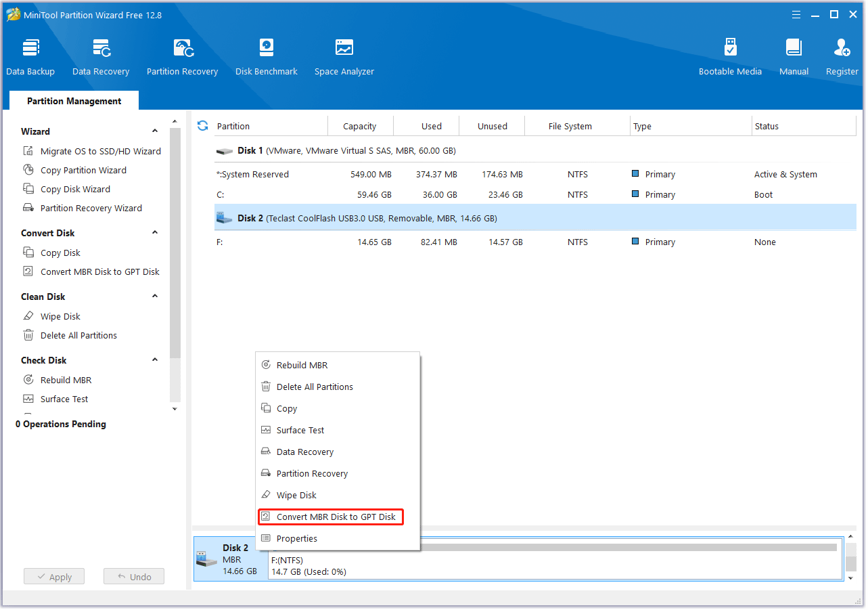Select F:(NTFS) partition bar in disk map

[555, 561]
